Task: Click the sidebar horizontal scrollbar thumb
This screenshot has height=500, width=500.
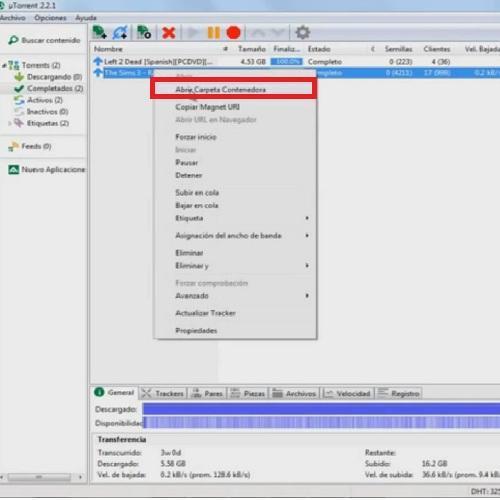Action: 39,477
